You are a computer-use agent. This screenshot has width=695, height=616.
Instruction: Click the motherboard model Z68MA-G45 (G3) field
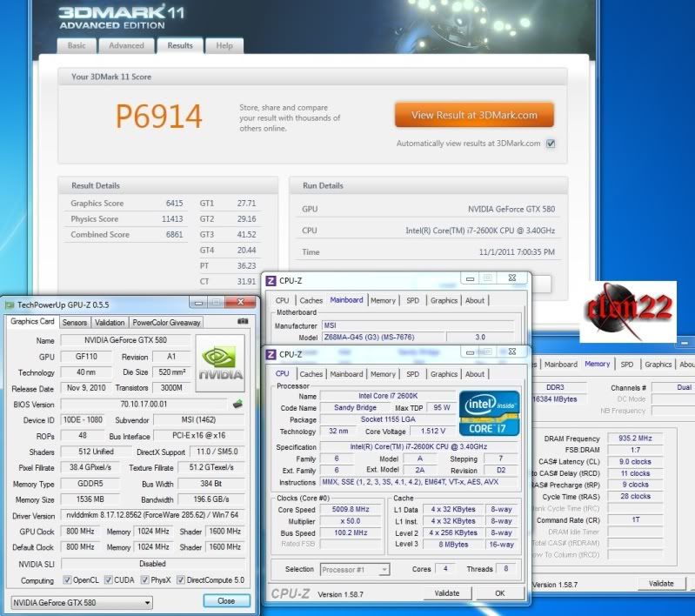pos(383,337)
